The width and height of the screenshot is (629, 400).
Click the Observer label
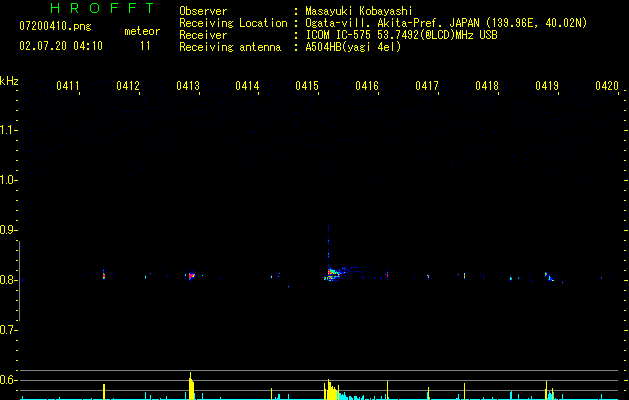tap(203, 11)
